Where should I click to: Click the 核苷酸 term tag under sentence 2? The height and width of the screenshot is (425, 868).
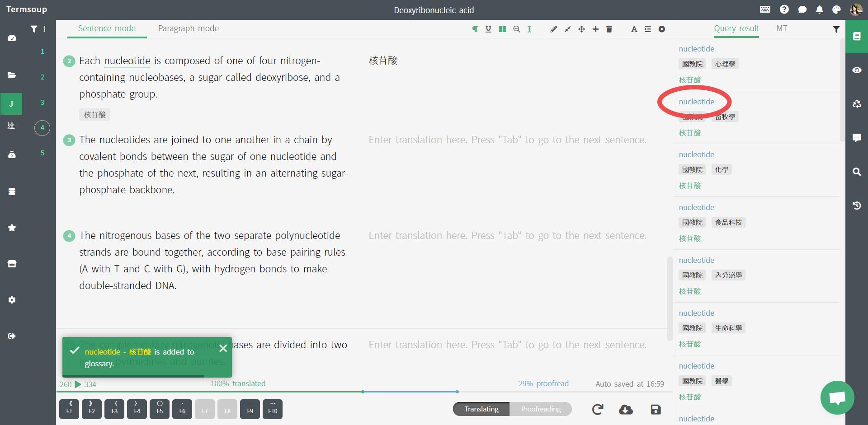click(94, 115)
